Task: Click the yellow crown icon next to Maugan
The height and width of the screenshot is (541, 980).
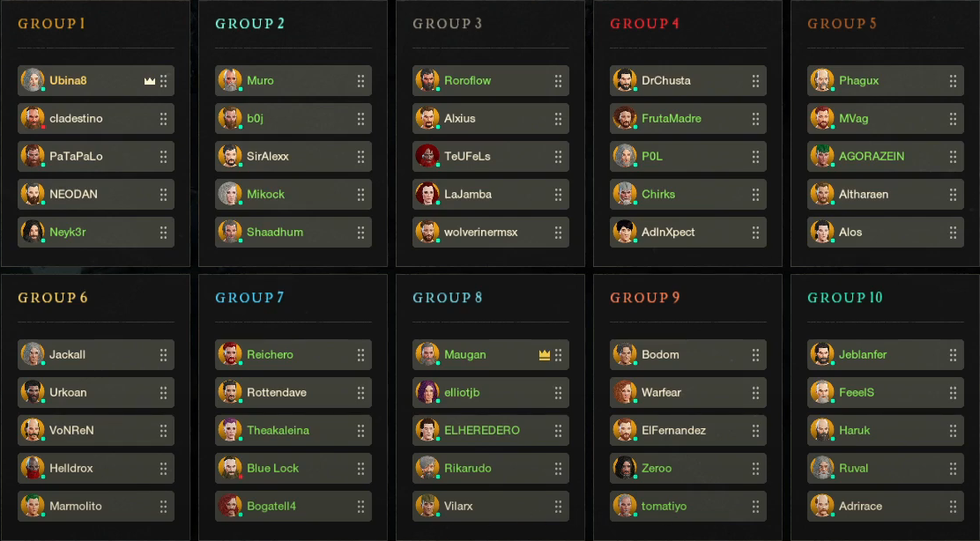Action: tap(545, 355)
